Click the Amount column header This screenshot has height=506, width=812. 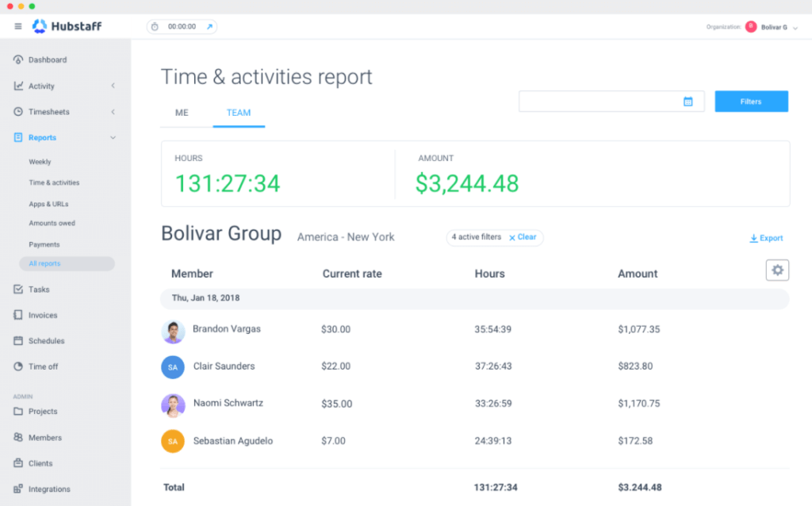[x=638, y=274]
